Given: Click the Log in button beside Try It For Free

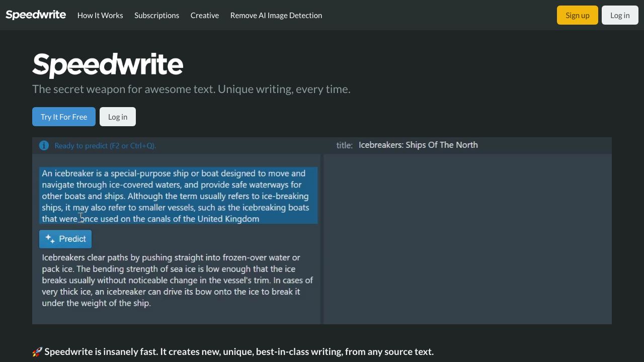Looking at the screenshot, I should pyautogui.click(x=118, y=117).
